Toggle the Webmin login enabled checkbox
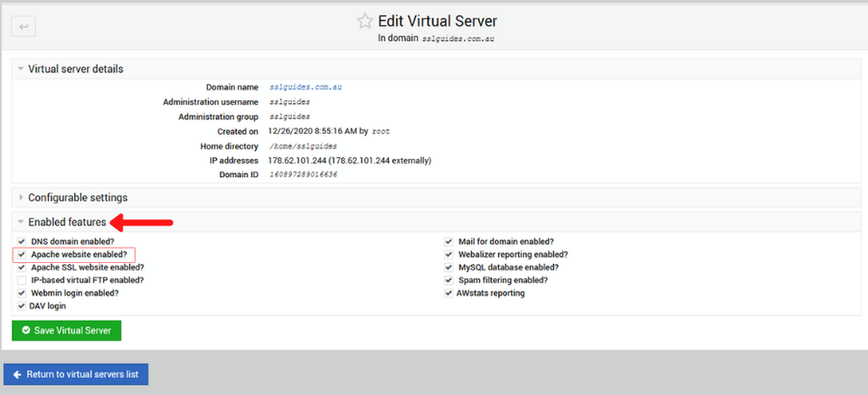This screenshot has height=395, width=868. [x=22, y=293]
